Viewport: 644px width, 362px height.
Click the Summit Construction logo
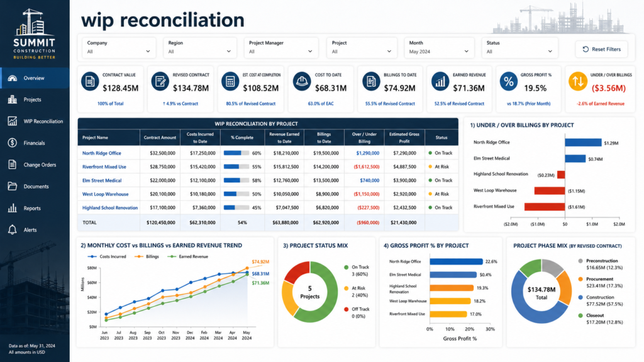[x=34, y=35]
